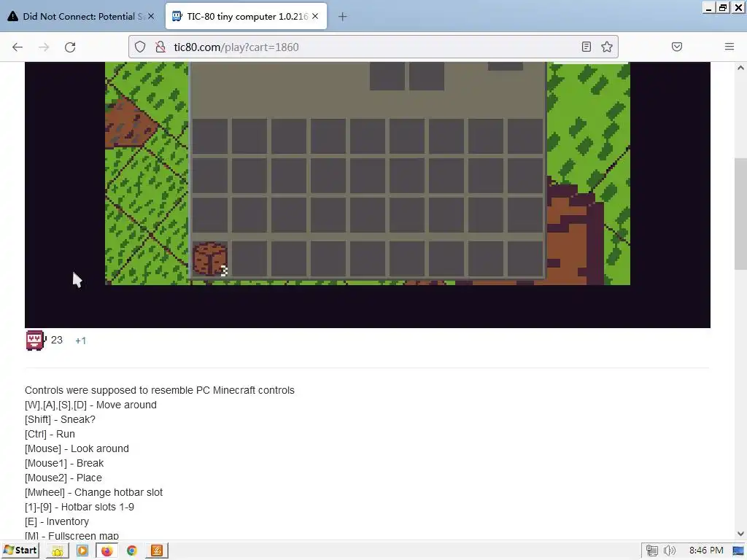Bookmark this page with the star icon
747x560 pixels.
click(x=606, y=47)
